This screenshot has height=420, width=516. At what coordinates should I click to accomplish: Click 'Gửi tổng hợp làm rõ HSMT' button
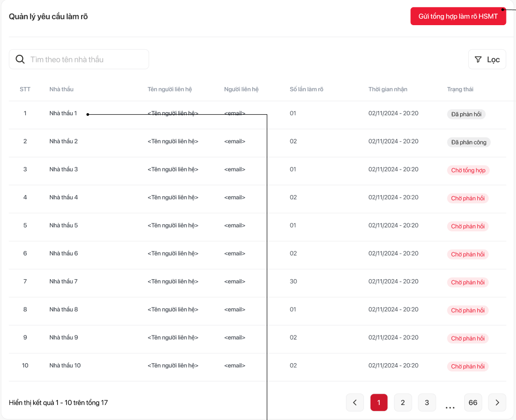[458, 17]
